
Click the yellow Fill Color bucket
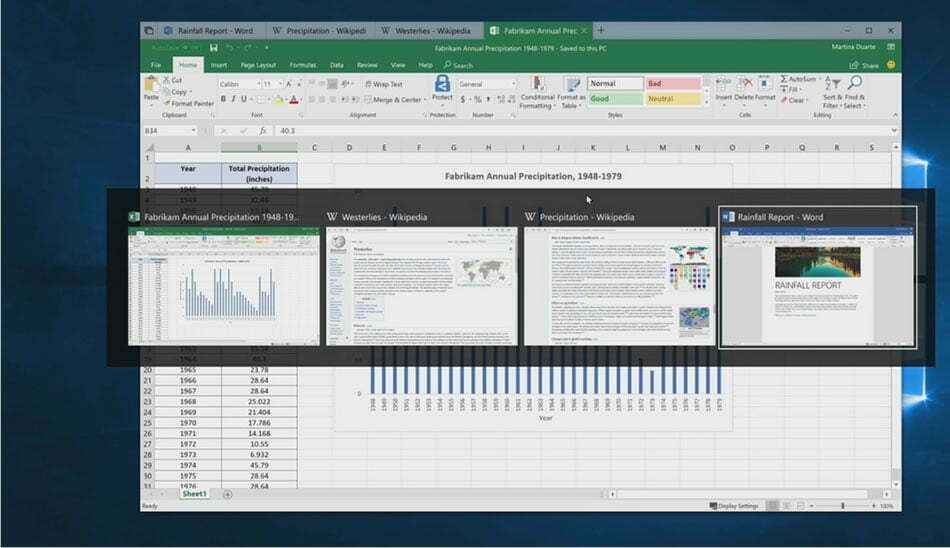click(278, 100)
